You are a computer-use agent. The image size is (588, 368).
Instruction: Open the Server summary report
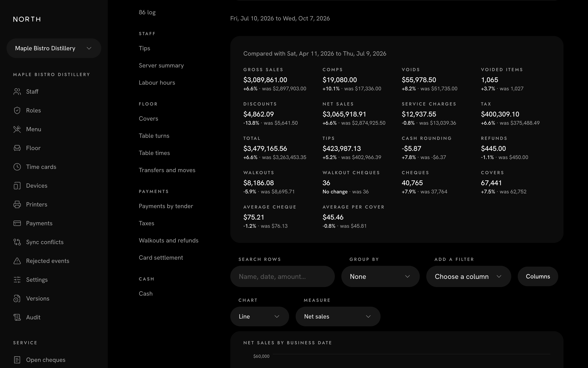click(x=161, y=65)
